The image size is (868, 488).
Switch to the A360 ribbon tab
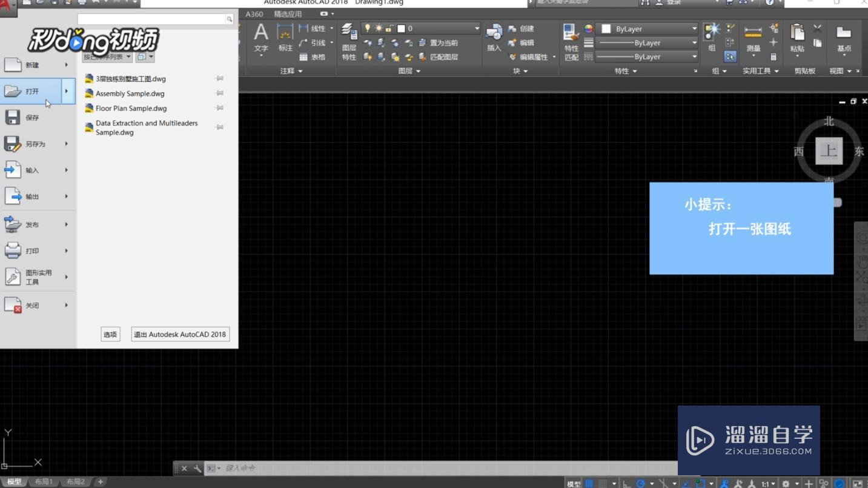click(x=254, y=14)
